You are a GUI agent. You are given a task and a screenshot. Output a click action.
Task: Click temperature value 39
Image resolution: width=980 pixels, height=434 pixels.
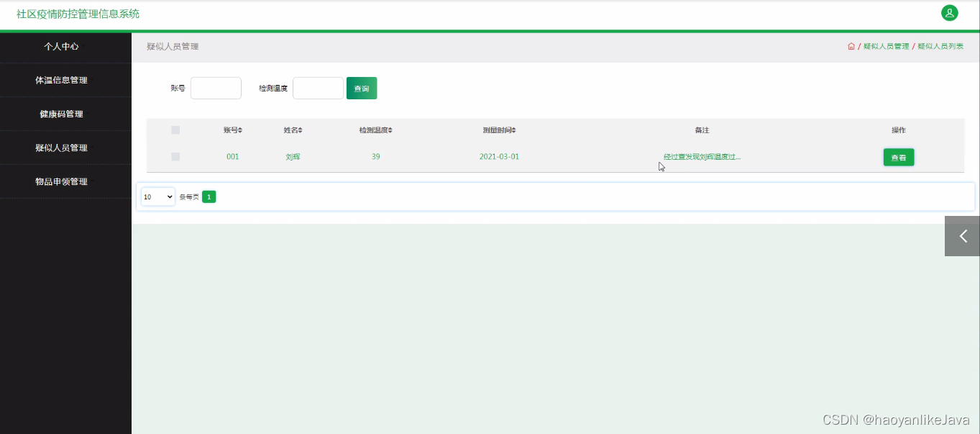pos(376,156)
